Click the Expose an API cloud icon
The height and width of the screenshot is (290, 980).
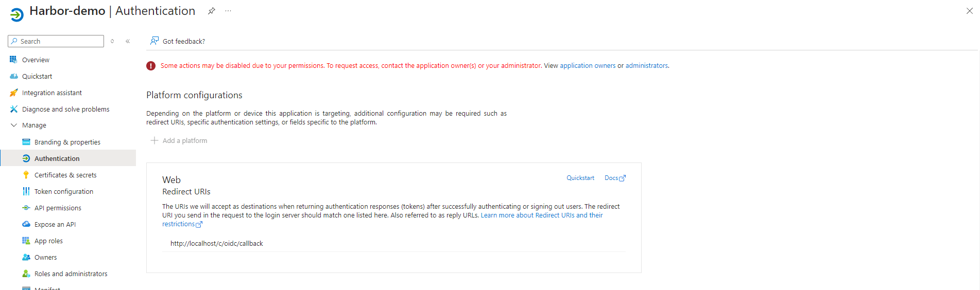pos(26,224)
